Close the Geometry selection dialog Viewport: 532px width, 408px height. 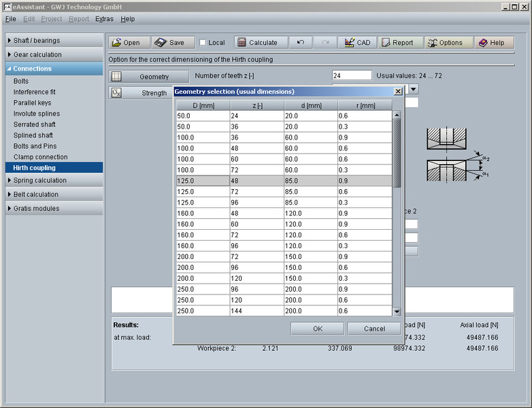click(x=398, y=91)
